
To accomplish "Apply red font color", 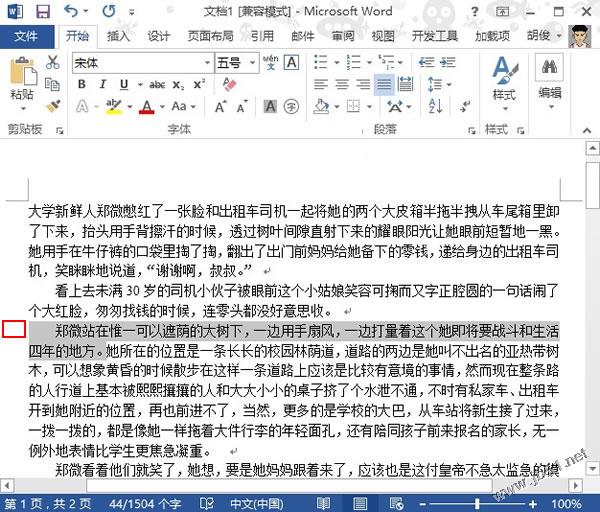I will point(147,107).
